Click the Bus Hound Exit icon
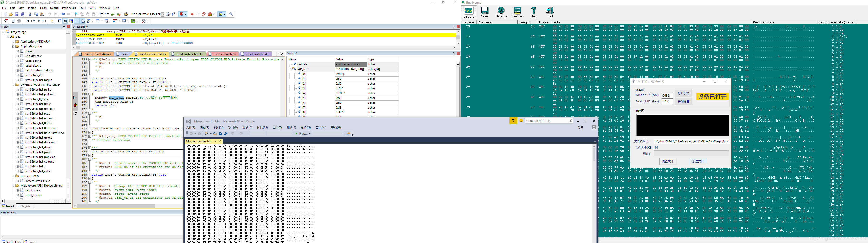 (x=550, y=12)
